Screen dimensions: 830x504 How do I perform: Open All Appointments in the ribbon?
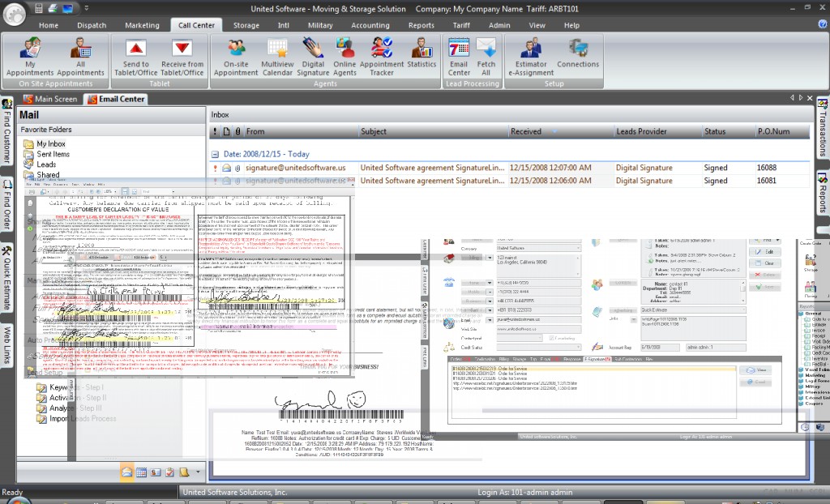80,58
